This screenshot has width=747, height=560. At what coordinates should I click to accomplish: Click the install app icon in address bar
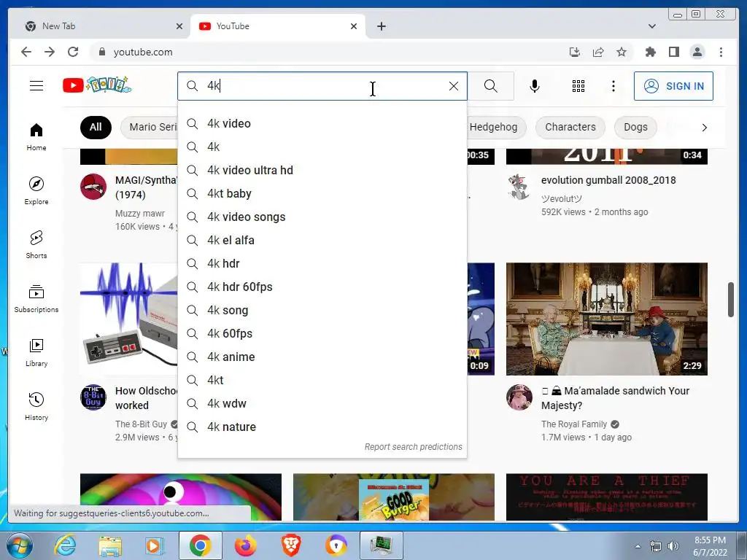575,52
